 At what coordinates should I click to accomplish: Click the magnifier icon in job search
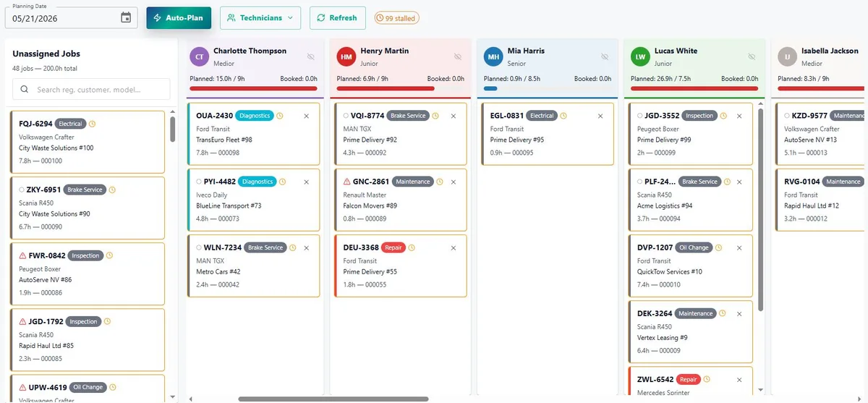(x=25, y=90)
